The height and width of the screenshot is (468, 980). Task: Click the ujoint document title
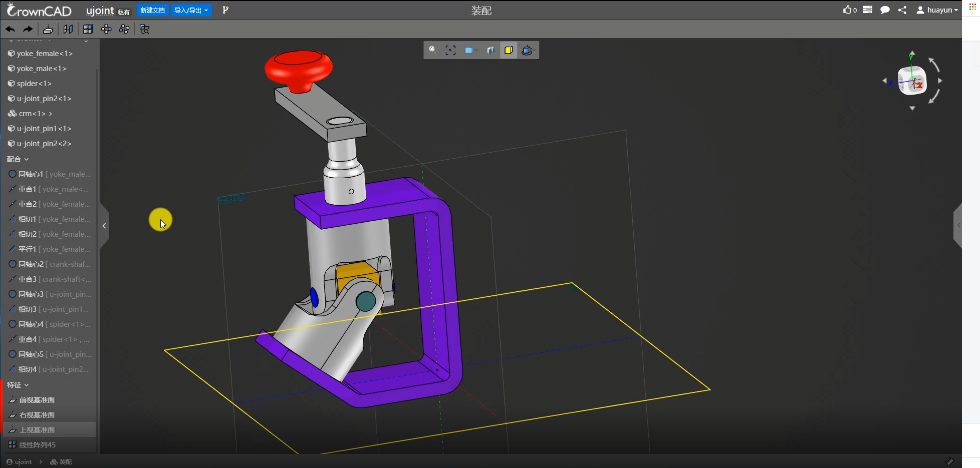click(100, 11)
